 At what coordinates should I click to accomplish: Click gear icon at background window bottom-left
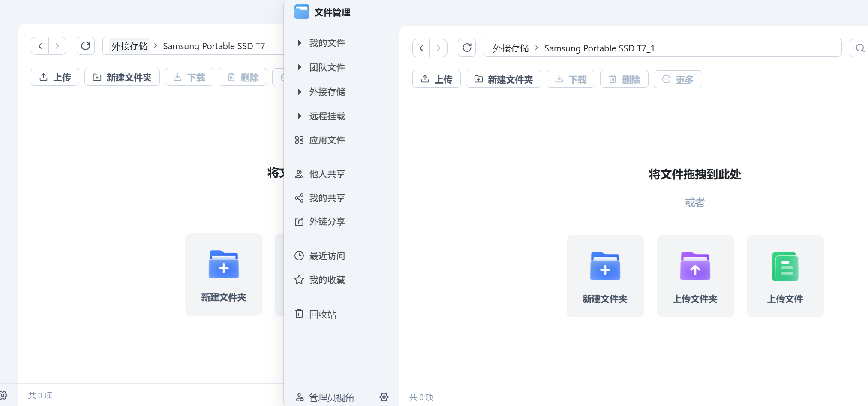[3, 395]
